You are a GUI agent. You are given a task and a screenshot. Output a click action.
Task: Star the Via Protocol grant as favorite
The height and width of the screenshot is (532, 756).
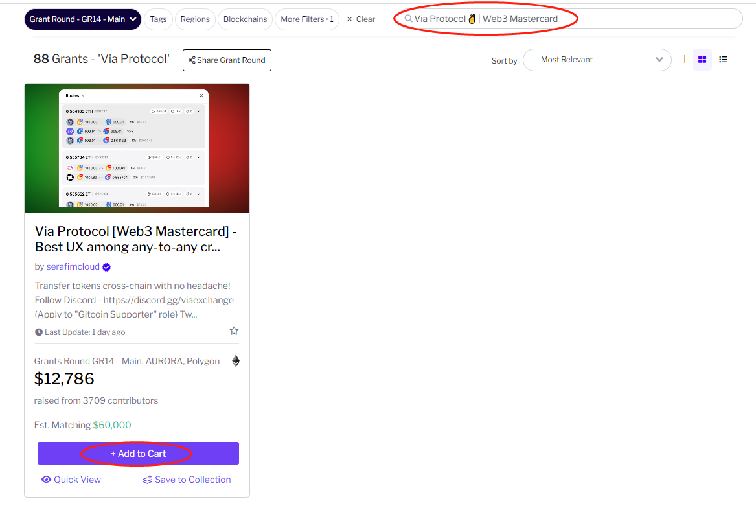pyautogui.click(x=234, y=331)
